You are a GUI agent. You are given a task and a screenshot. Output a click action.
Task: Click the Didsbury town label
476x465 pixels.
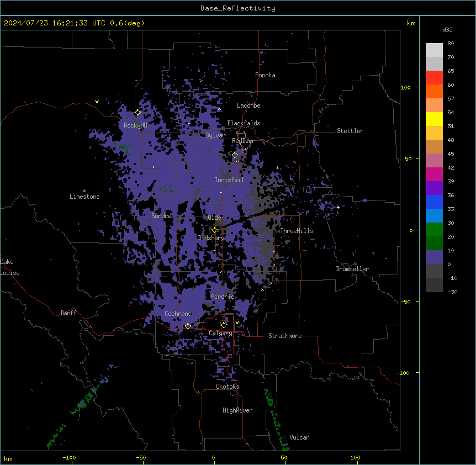coord(211,238)
